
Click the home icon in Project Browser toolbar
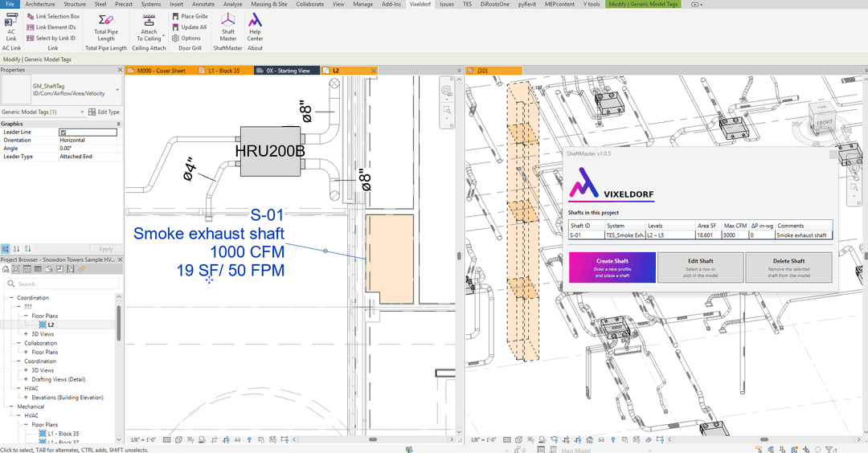6,269
